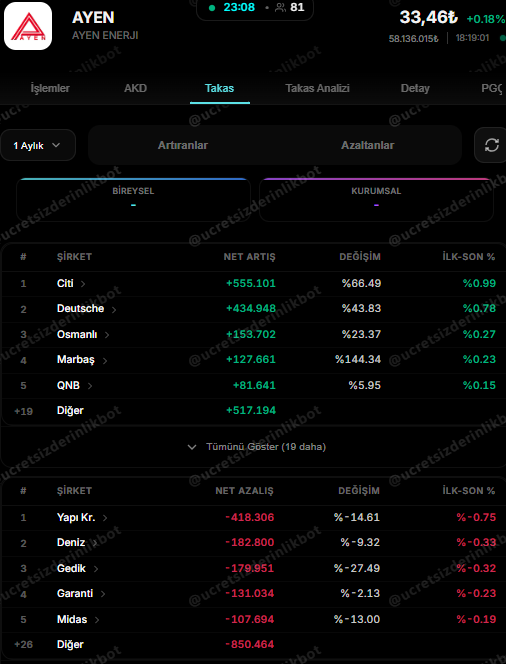Select the Azaltanlar filter
Image resolution: width=506 pixels, height=664 pixels.
pos(368,145)
